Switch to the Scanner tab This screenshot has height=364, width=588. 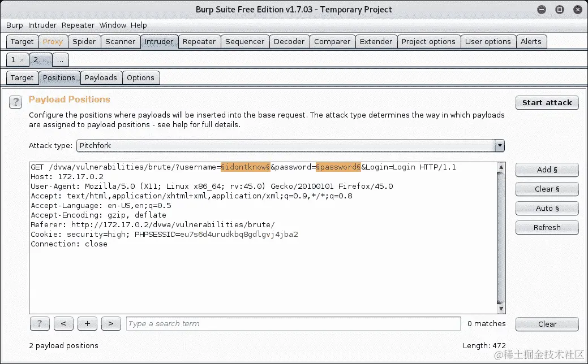pyautogui.click(x=121, y=42)
